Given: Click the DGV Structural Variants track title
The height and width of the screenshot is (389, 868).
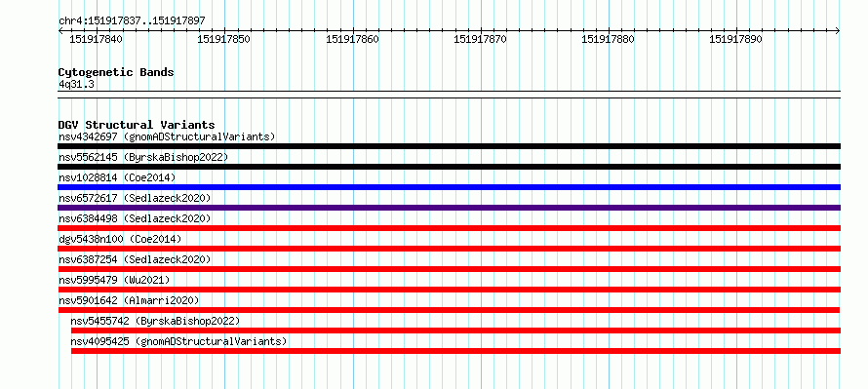Looking at the screenshot, I should click(137, 125).
